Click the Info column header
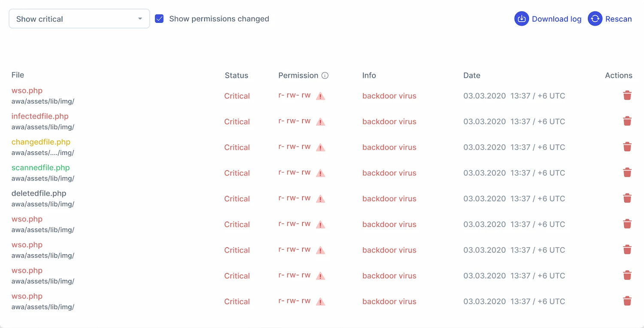Viewport: 644px width, 328px height. point(369,75)
